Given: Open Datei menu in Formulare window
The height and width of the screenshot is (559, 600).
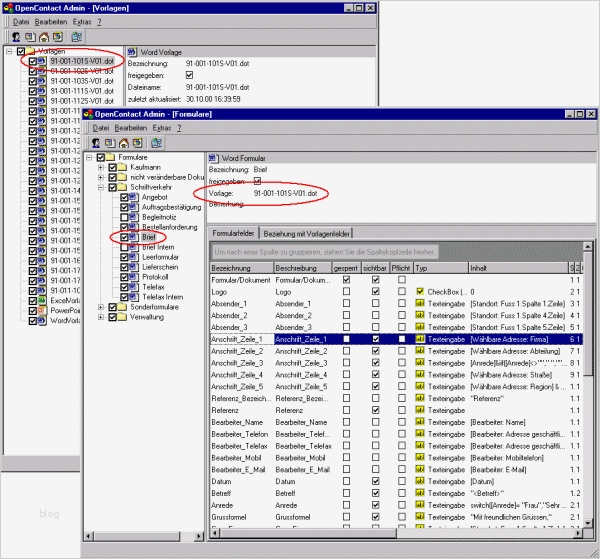Looking at the screenshot, I should 101,128.
